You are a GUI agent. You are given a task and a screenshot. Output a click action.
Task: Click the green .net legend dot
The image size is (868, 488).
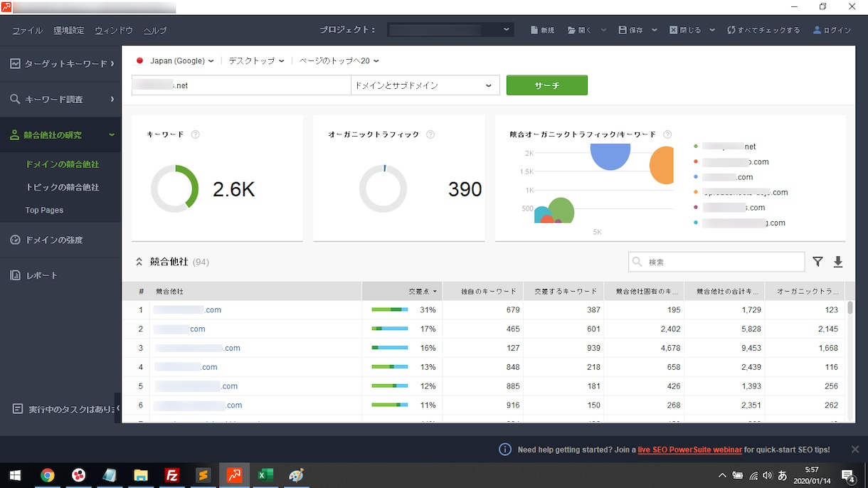pos(696,147)
